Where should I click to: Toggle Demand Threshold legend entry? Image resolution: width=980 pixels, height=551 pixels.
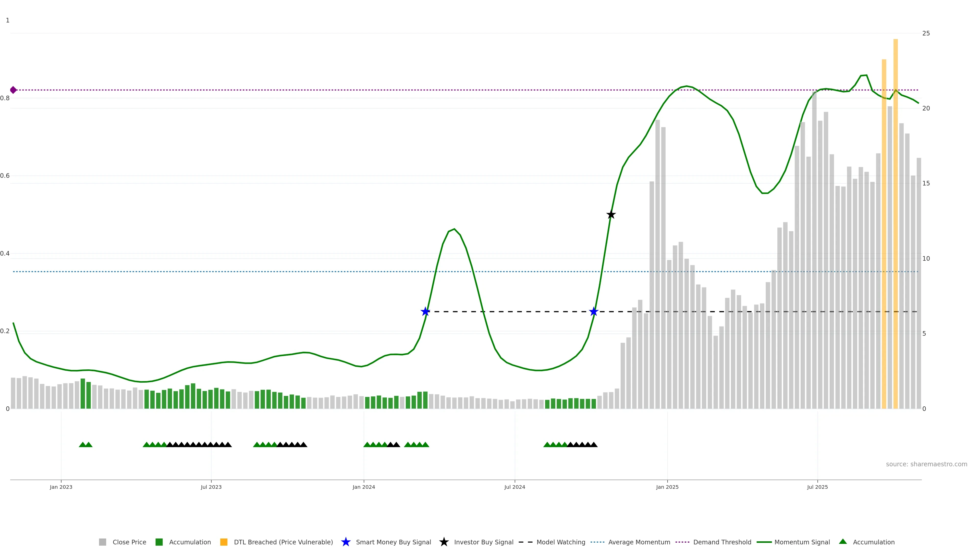click(722, 542)
